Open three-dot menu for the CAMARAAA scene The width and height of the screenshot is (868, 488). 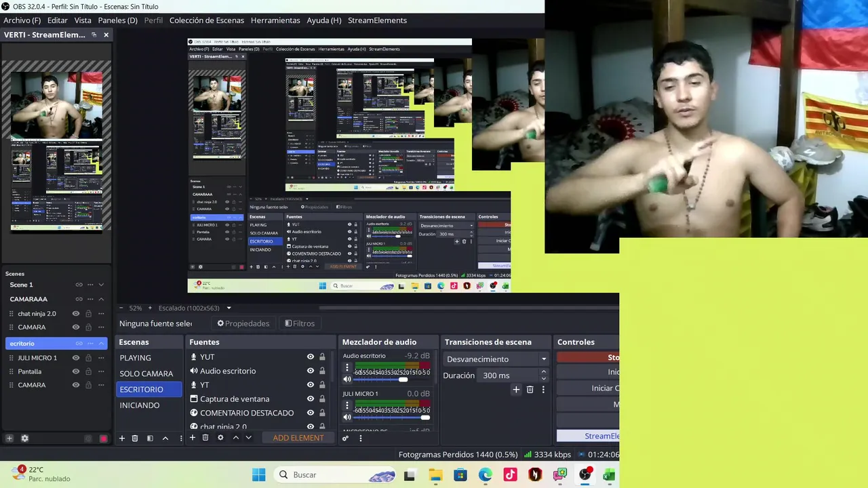click(90, 299)
